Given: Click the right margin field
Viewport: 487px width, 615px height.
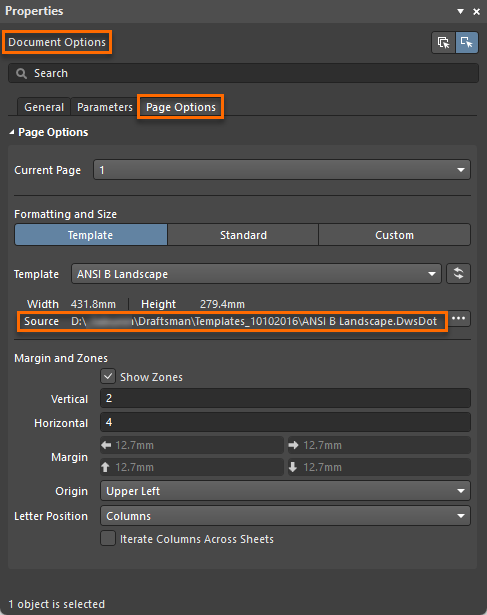Looking at the screenshot, I should (x=379, y=445).
